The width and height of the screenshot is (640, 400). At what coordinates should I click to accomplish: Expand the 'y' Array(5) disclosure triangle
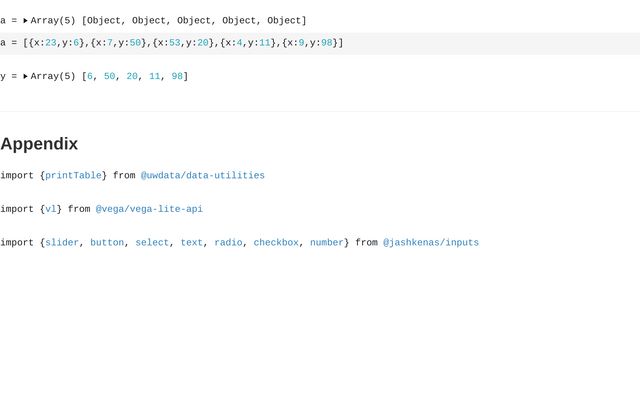coord(25,76)
